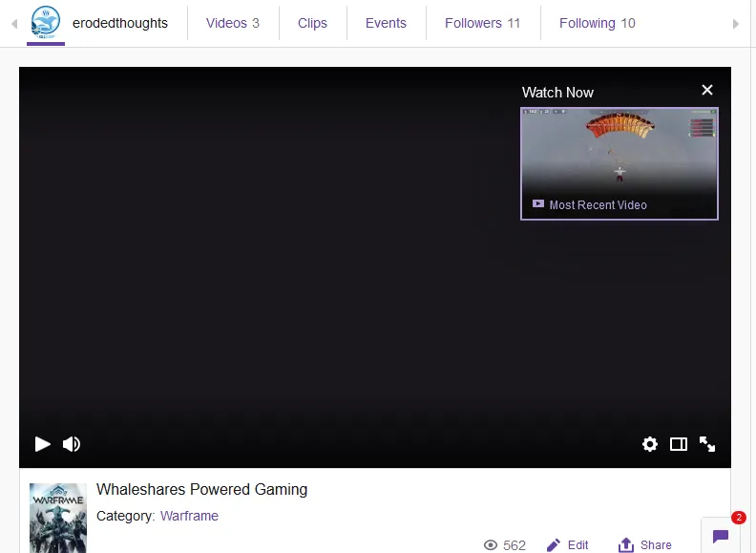This screenshot has height=553, width=756.
Task: Share the channel
Action: pos(644,545)
